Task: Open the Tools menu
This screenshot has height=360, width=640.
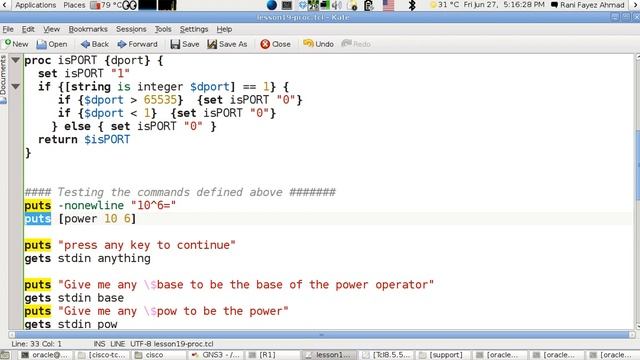Action: coord(163,29)
